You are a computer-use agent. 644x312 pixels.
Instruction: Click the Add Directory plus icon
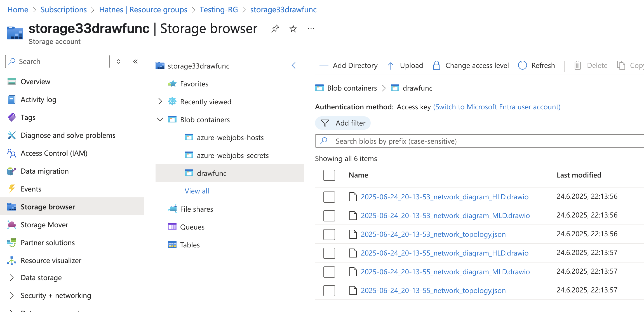coord(324,65)
